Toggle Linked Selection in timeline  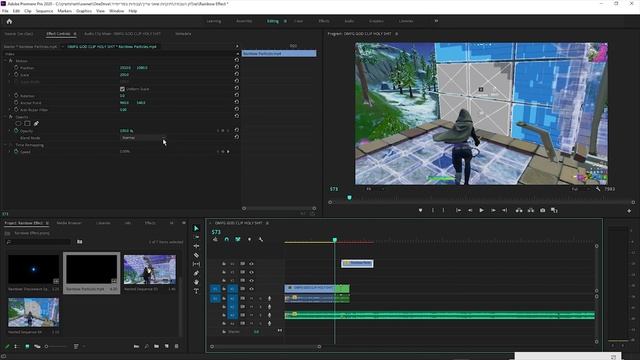[x=238, y=239]
